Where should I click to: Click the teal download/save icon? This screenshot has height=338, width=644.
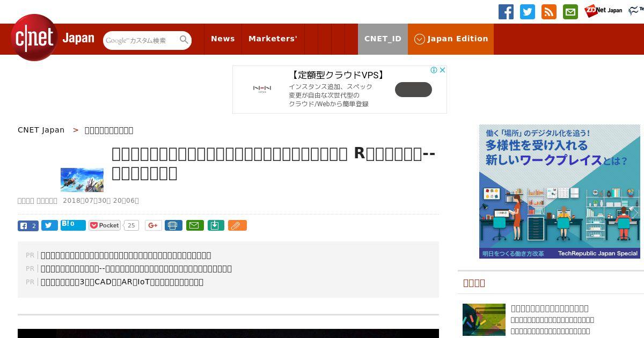coord(215,225)
